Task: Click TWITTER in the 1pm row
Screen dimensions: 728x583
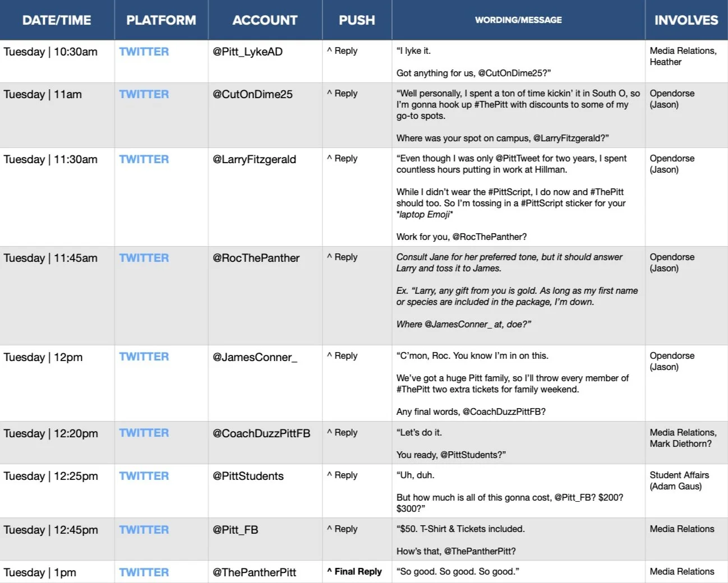Action: [144, 572]
